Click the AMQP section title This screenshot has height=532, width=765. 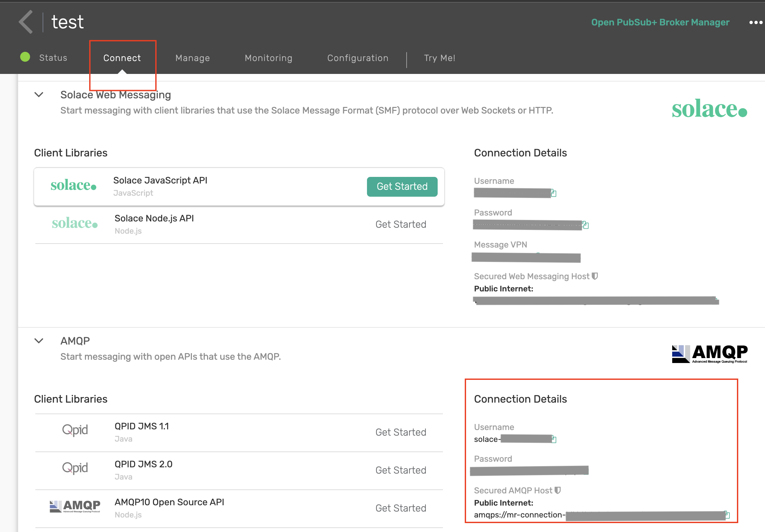pyautogui.click(x=75, y=341)
